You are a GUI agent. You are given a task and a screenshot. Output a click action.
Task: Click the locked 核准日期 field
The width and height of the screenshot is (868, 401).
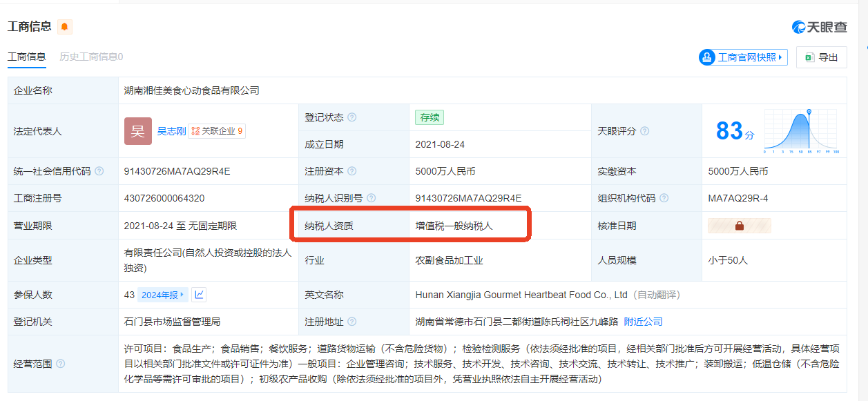pos(739,226)
